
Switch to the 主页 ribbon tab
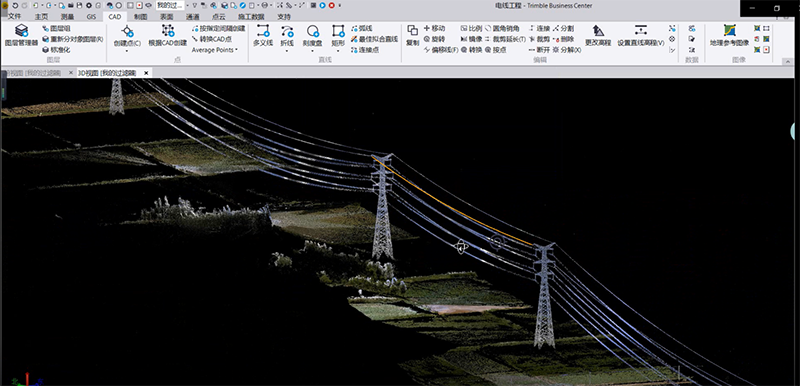pyautogui.click(x=41, y=16)
